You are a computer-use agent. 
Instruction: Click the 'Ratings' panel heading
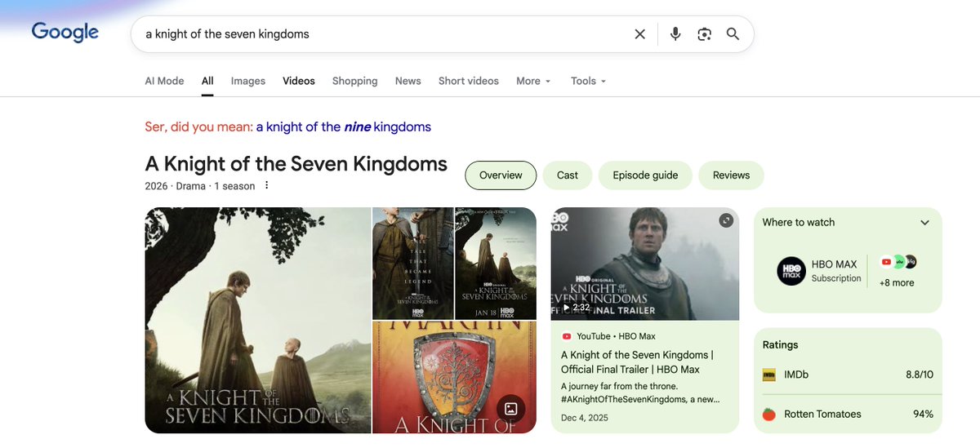tap(781, 345)
